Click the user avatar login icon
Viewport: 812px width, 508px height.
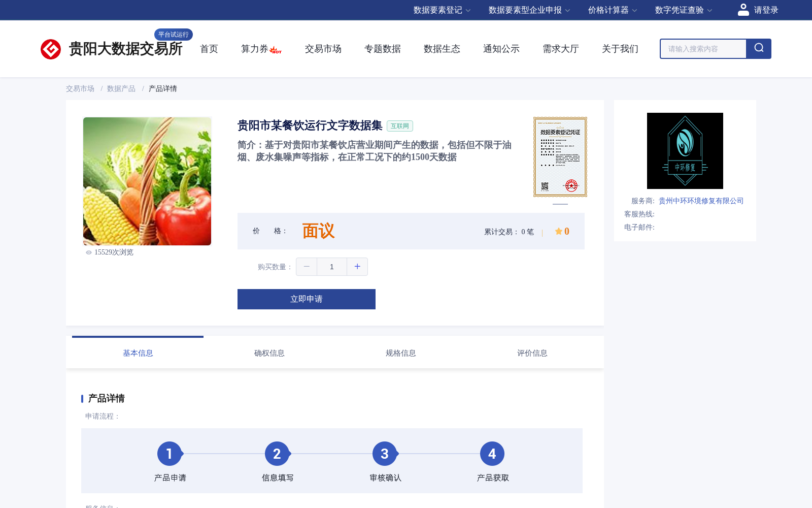point(743,10)
